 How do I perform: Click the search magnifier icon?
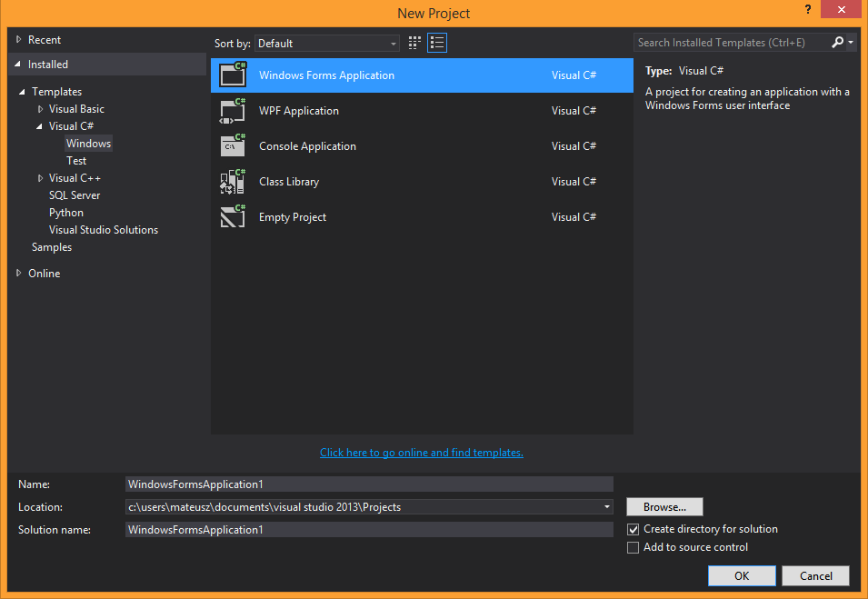(838, 42)
